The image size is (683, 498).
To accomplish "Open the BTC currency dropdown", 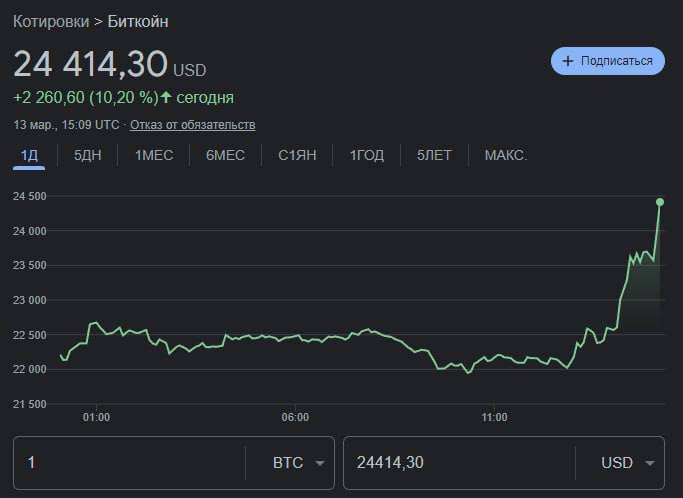I will pos(298,463).
